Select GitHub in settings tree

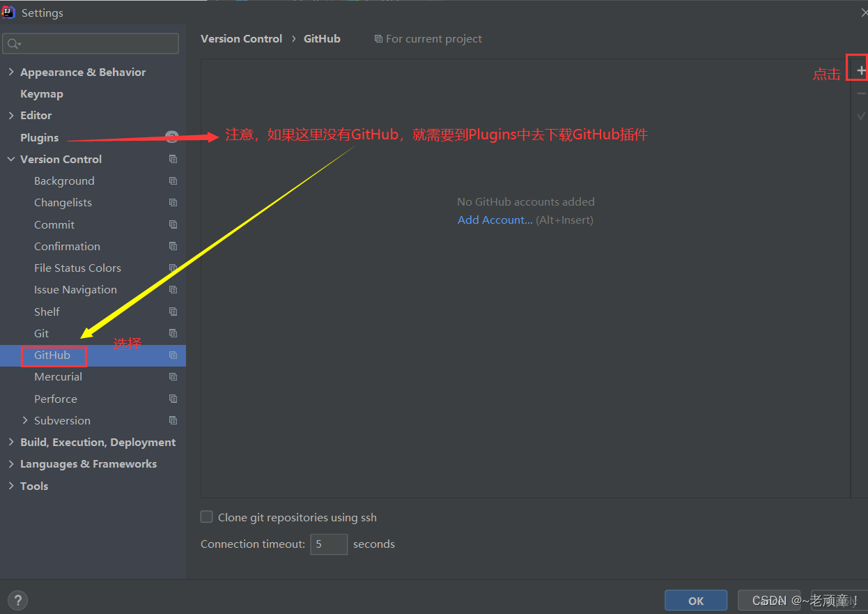click(x=52, y=355)
